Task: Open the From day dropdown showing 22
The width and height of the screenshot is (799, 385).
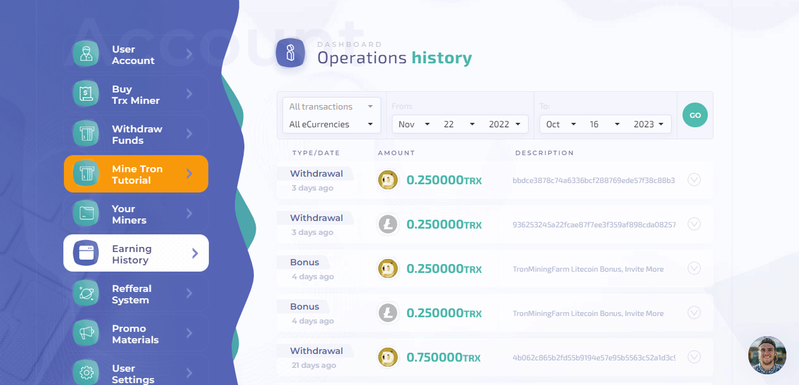Action: [x=459, y=124]
